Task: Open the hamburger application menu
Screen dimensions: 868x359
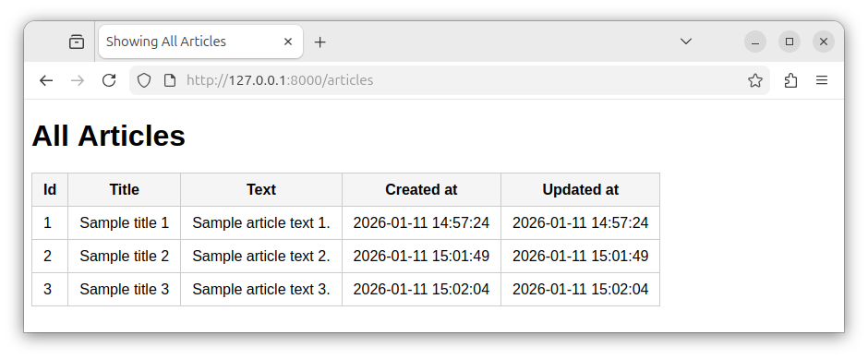Action: point(822,81)
